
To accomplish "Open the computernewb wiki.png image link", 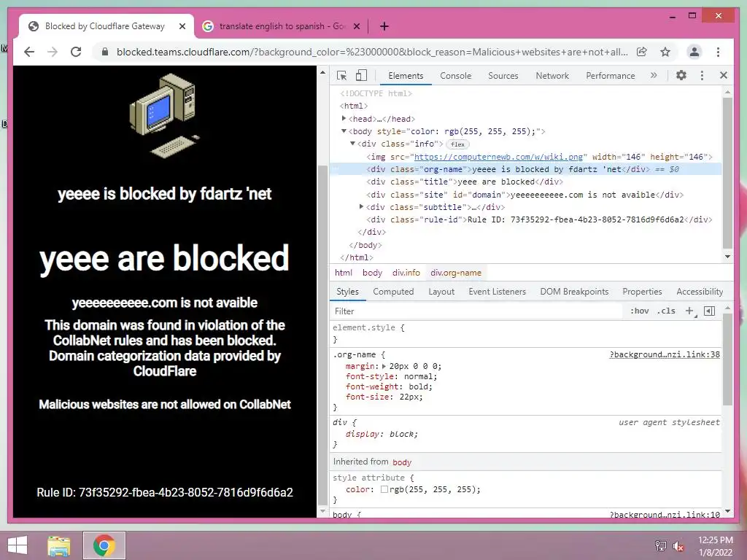I will click(498, 157).
